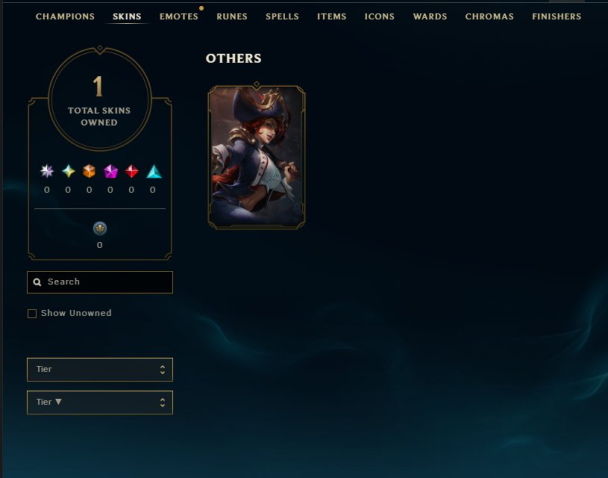608x478 pixels.
Task: Click the magenta pentagon tier gem icon
Action: point(111,171)
